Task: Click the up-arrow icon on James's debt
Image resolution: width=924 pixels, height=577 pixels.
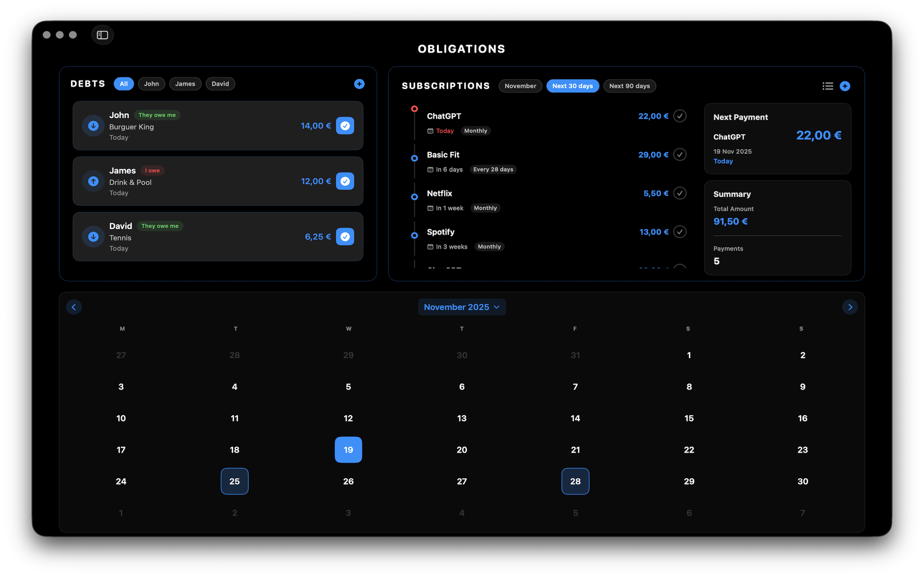Action: tap(93, 181)
